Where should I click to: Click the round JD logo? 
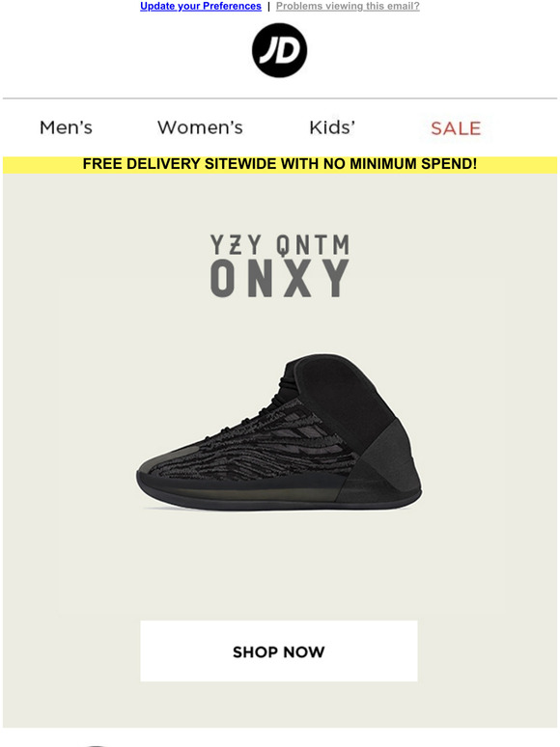[279, 50]
